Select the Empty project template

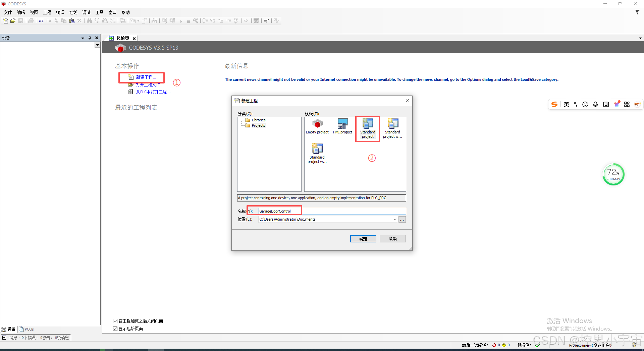pyautogui.click(x=317, y=126)
